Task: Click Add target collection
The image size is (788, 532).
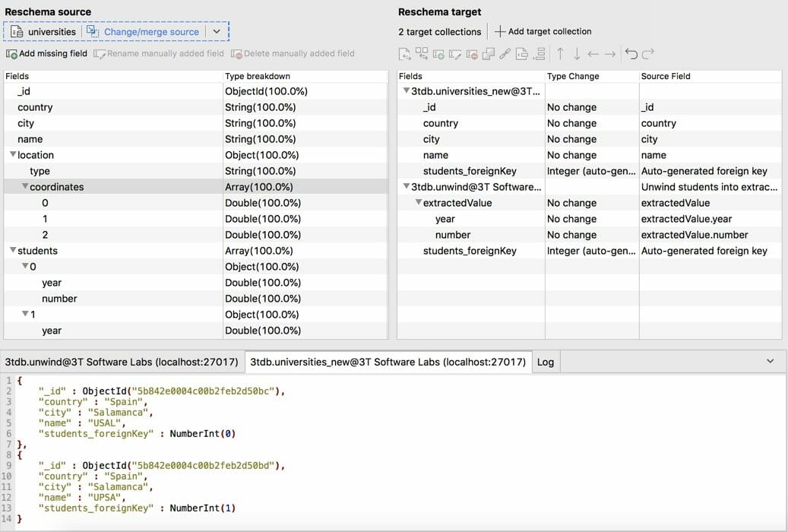Action: (x=543, y=32)
